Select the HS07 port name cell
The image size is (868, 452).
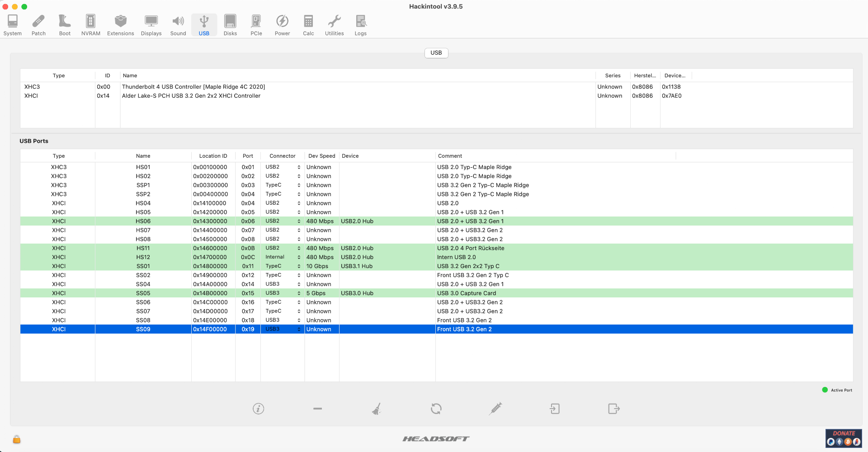click(x=143, y=230)
